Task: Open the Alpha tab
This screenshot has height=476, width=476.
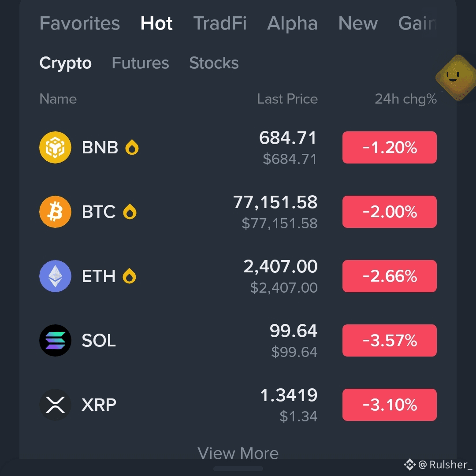Action: point(292,23)
